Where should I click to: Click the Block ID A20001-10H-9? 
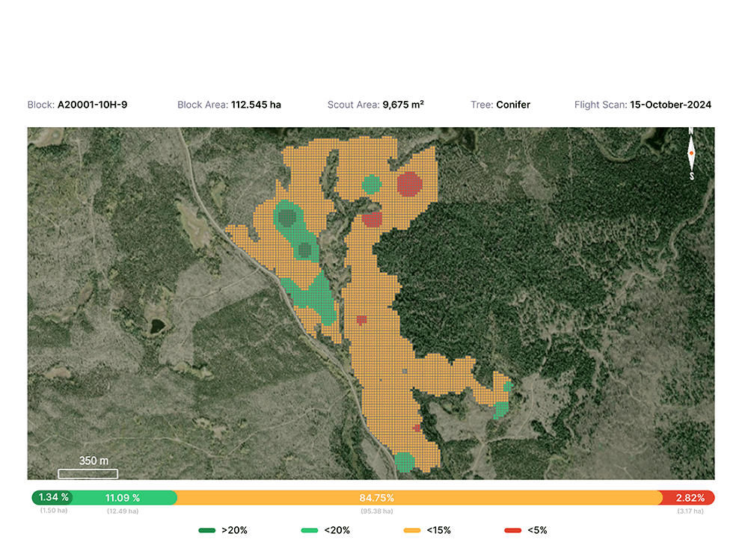[x=92, y=105]
